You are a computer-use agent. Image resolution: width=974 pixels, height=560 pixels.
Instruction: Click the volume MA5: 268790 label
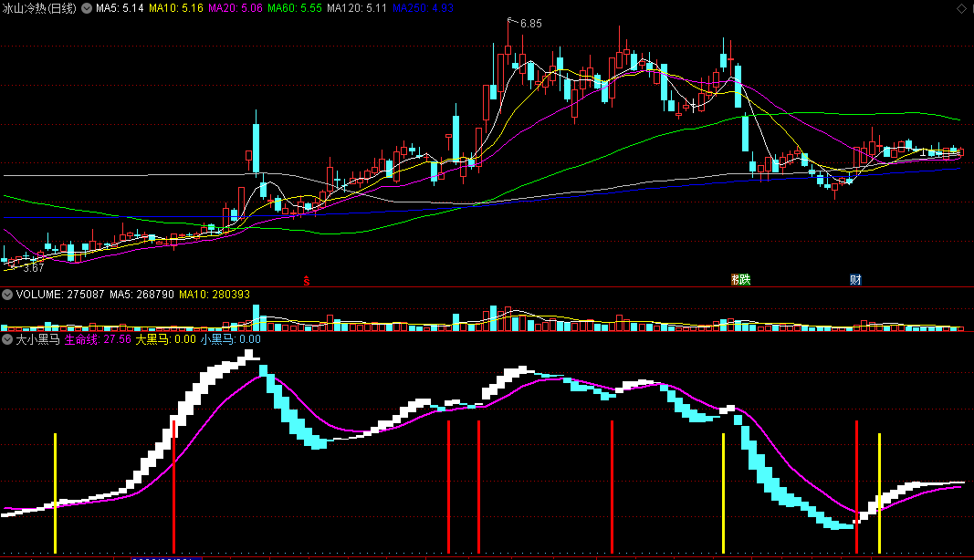point(141,295)
